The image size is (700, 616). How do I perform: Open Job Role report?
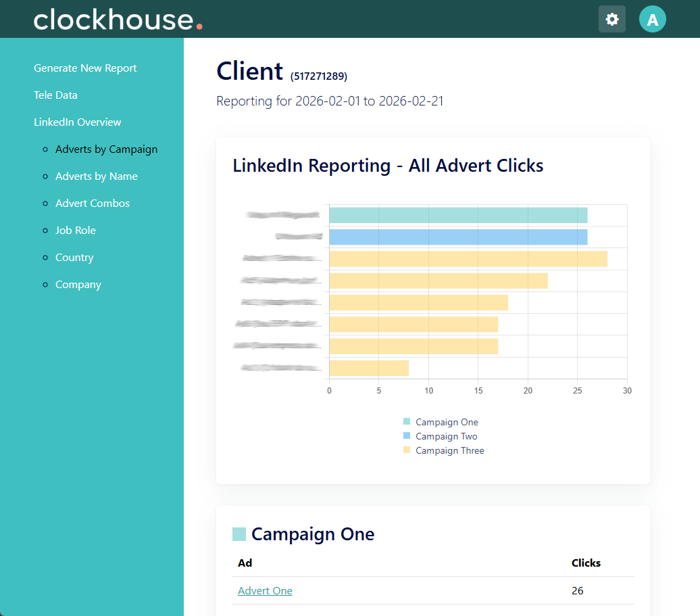pos(76,231)
